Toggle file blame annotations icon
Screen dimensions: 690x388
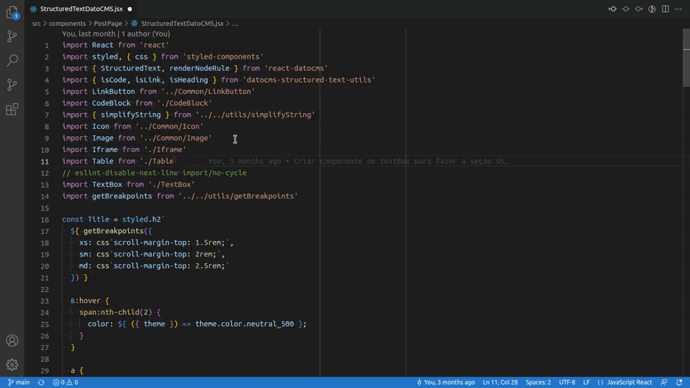click(x=652, y=9)
